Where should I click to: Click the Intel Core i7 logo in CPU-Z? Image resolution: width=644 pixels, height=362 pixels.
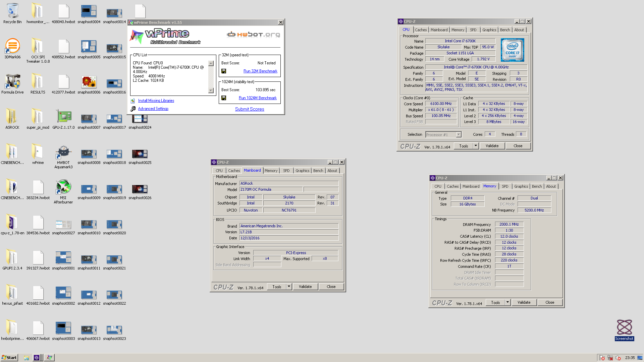coord(512,50)
